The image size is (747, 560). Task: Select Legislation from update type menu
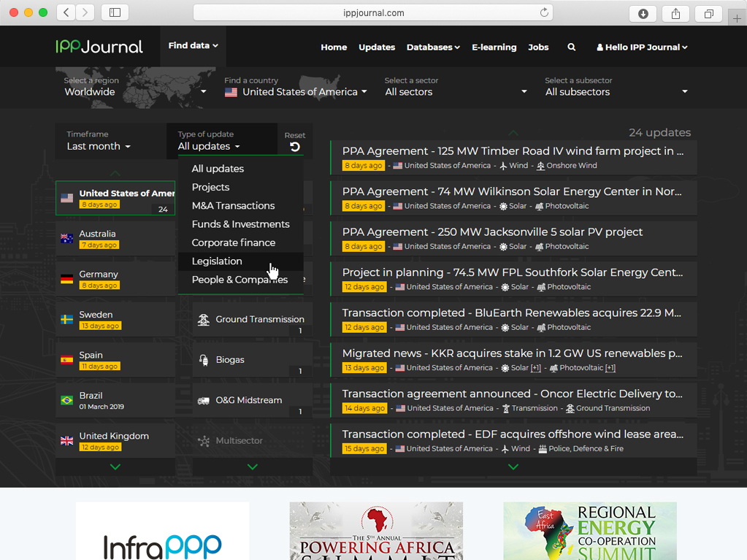tap(217, 261)
